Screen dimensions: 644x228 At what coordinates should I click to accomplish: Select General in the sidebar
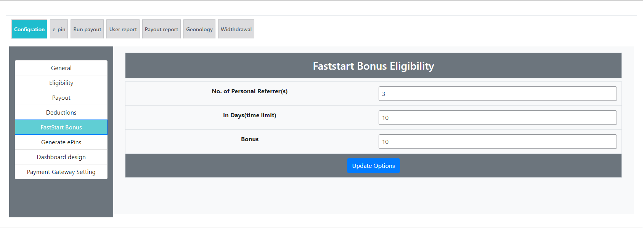(61, 68)
